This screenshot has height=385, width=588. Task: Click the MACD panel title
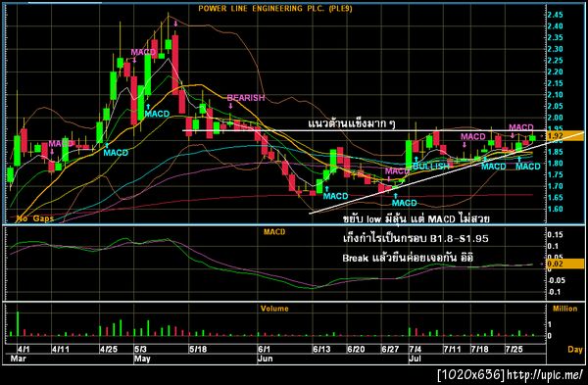[274, 232]
